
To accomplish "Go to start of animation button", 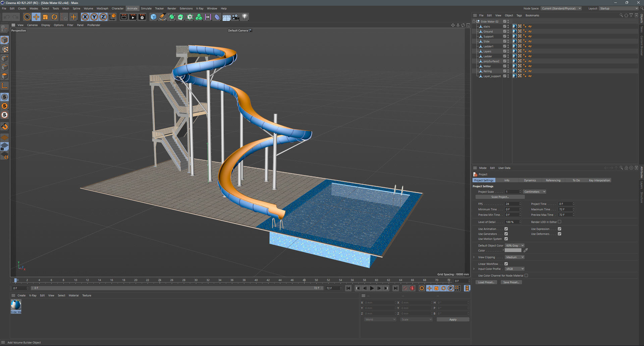I will pos(348,288).
